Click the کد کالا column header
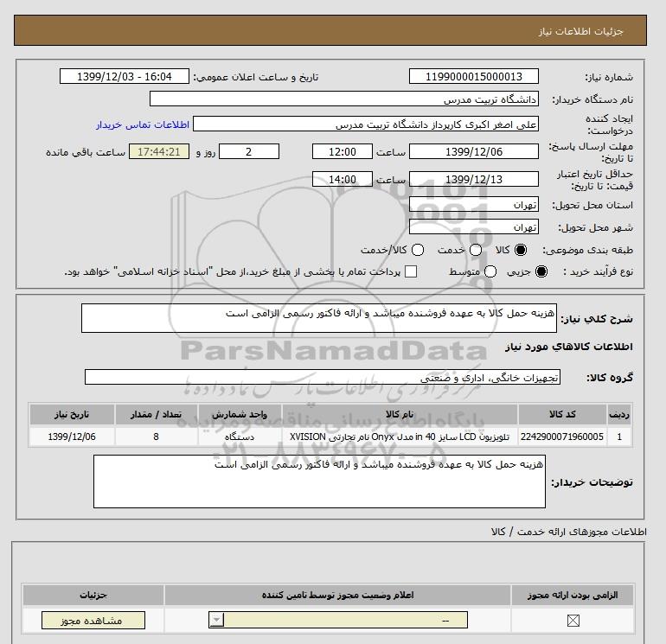The width and height of the screenshot is (666, 644). pyautogui.click(x=562, y=414)
